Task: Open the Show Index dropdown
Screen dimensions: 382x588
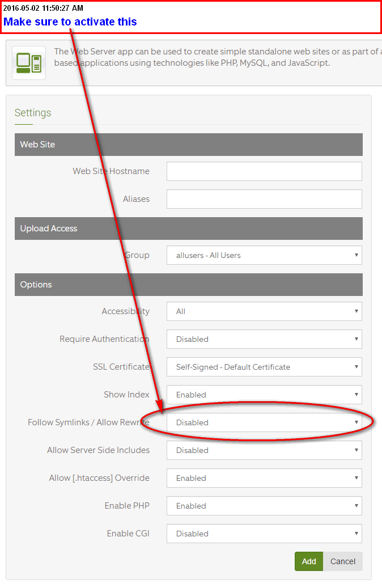Action: tap(264, 395)
